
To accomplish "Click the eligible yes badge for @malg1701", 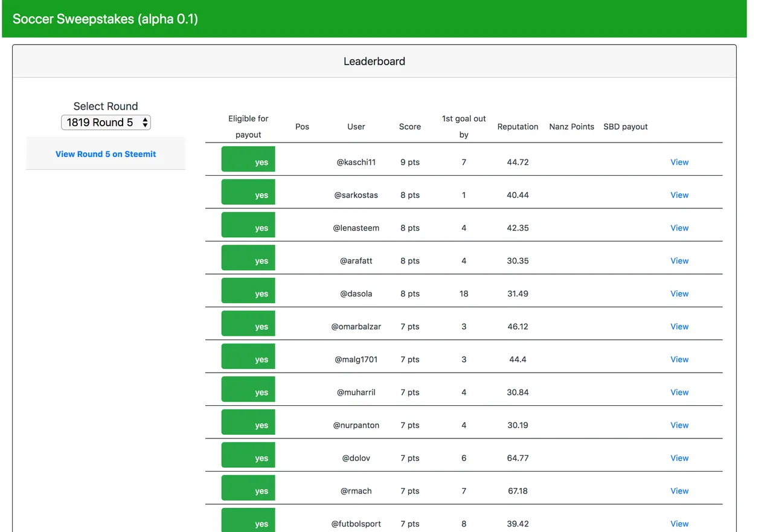I will click(248, 356).
